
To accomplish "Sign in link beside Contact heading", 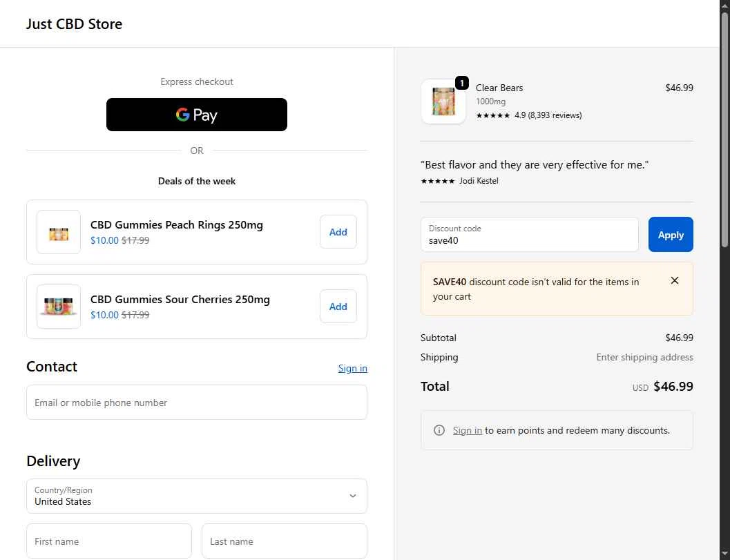I will click(x=352, y=368).
